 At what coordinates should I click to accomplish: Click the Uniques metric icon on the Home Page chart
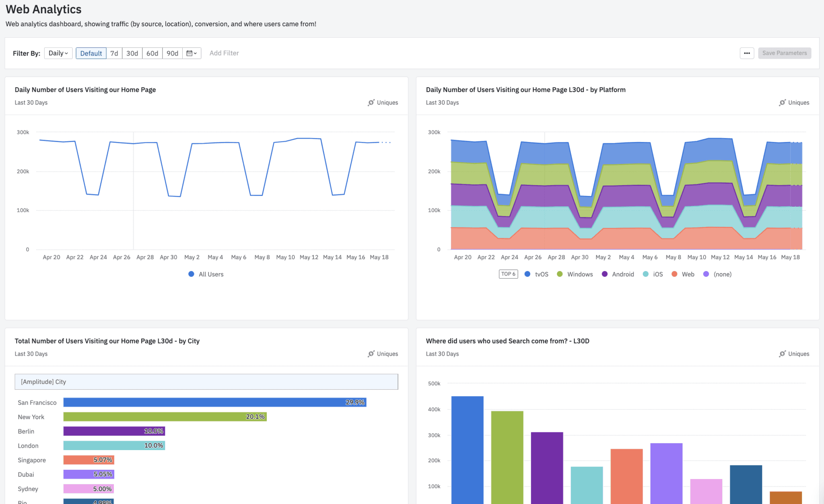(x=371, y=103)
